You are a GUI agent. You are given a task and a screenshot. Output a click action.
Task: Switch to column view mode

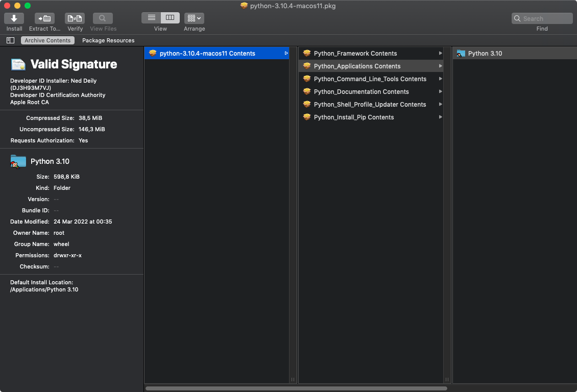(x=170, y=18)
